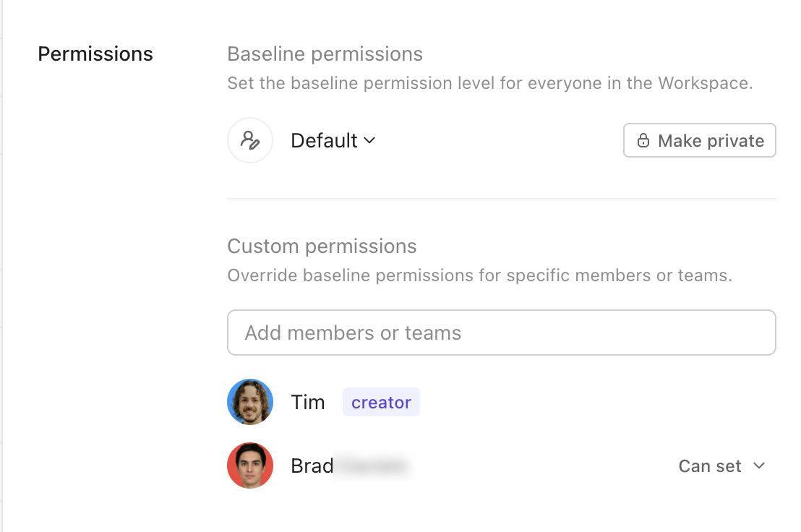The width and height of the screenshot is (801, 532).
Task: Click the baseline permission level description text
Action: pos(490,83)
